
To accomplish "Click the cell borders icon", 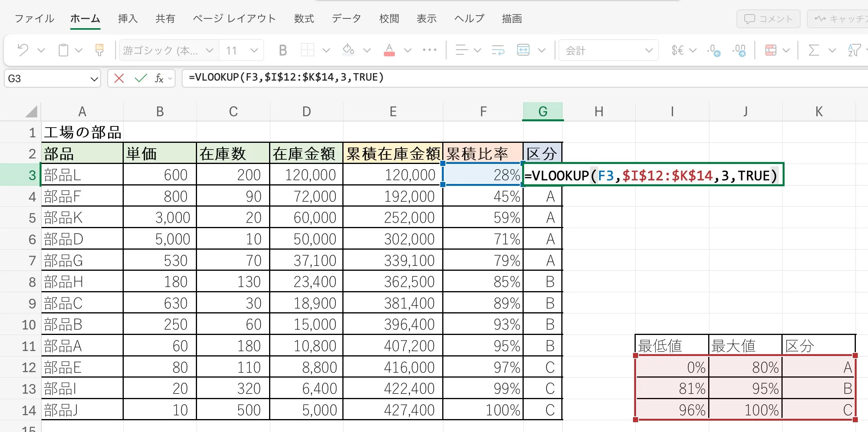I will pos(307,50).
